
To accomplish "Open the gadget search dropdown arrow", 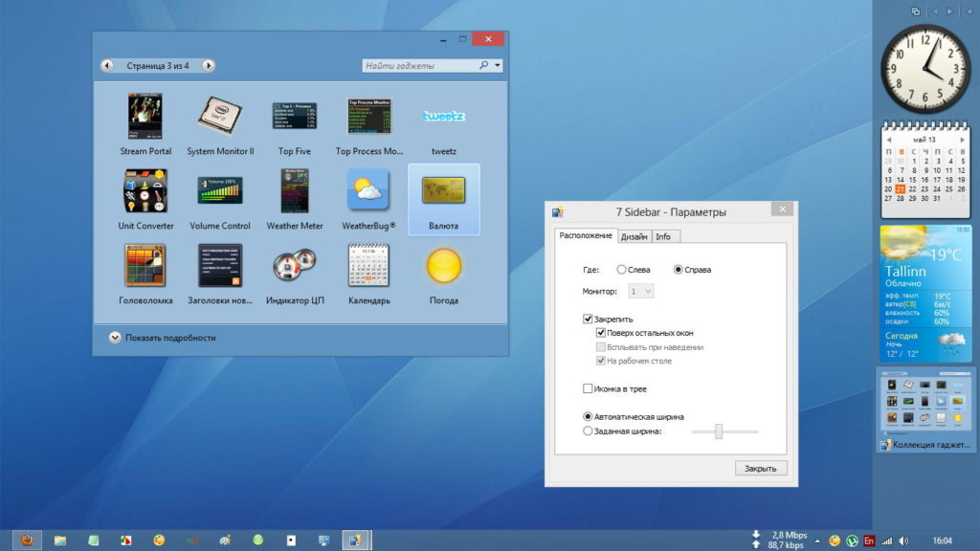I will click(x=496, y=66).
